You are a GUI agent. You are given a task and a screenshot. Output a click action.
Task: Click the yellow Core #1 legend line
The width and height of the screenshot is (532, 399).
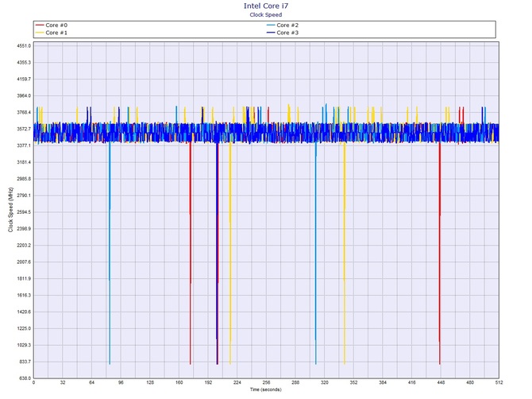pyautogui.click(x=40, y=33)
